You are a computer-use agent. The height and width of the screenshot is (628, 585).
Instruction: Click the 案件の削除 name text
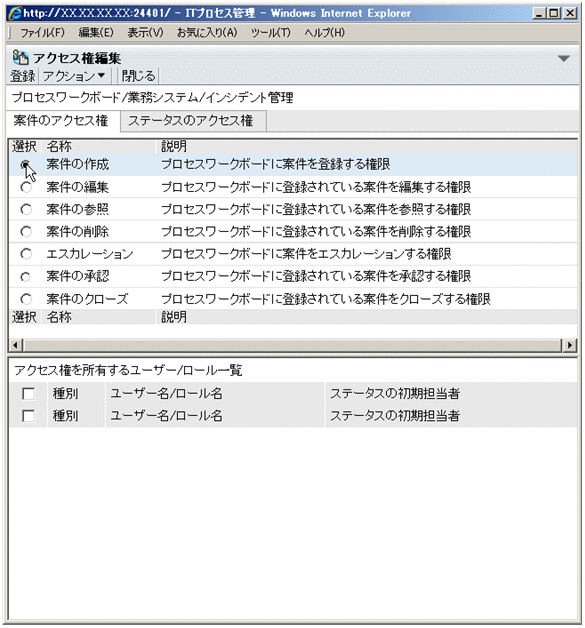tap(77, 231)
